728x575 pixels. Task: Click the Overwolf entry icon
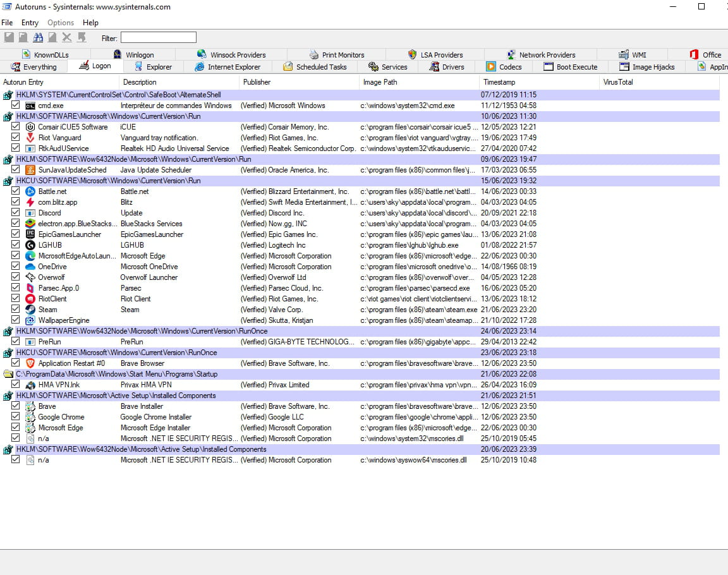[30, 277]
